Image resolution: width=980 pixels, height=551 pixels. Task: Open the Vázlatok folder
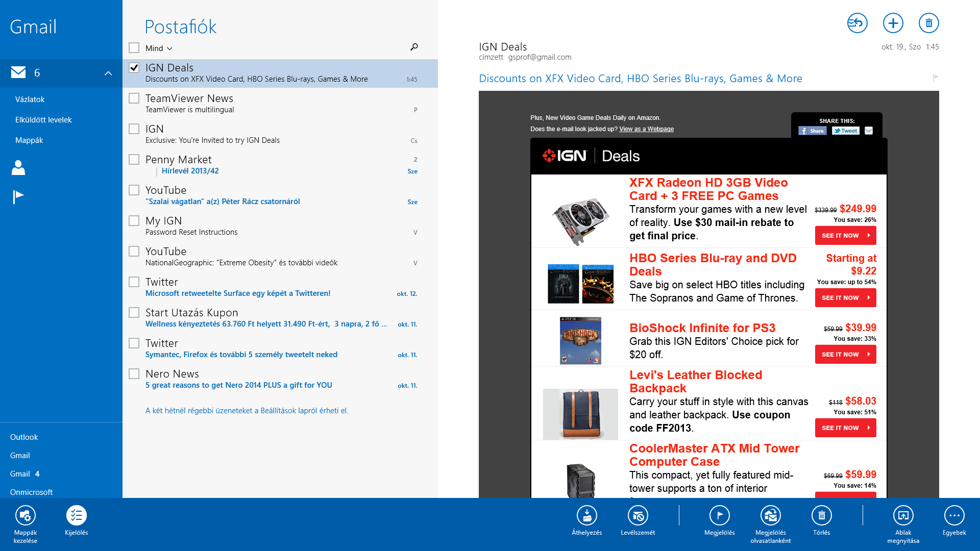(30, 99)
